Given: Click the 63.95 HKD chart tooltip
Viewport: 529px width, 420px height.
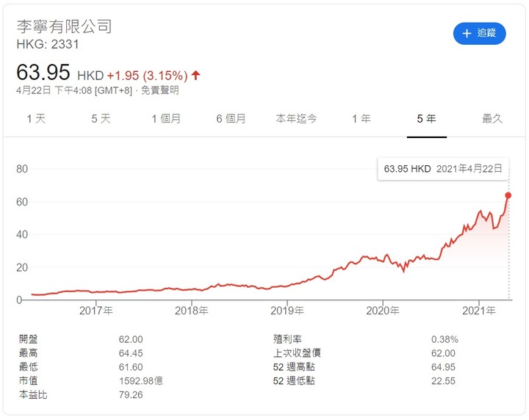Looking at the screenshot, I should tap(443, 169).
